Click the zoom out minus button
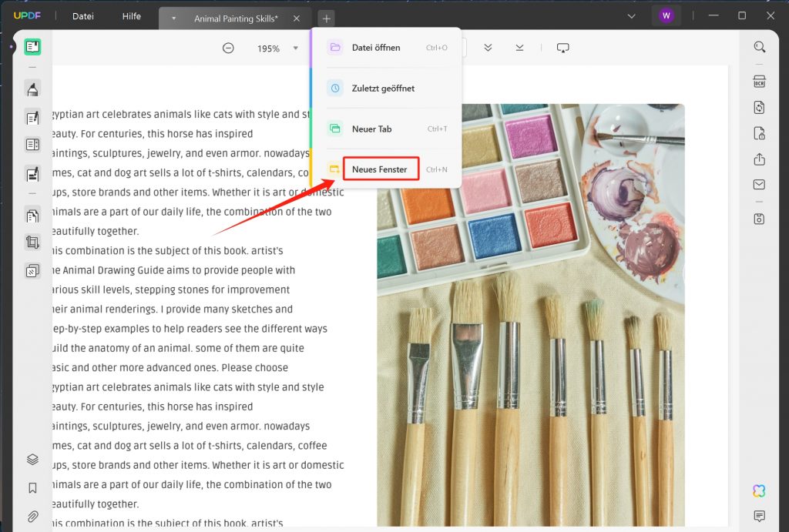This screenshot has width=789, height=532. coord(228,49)
